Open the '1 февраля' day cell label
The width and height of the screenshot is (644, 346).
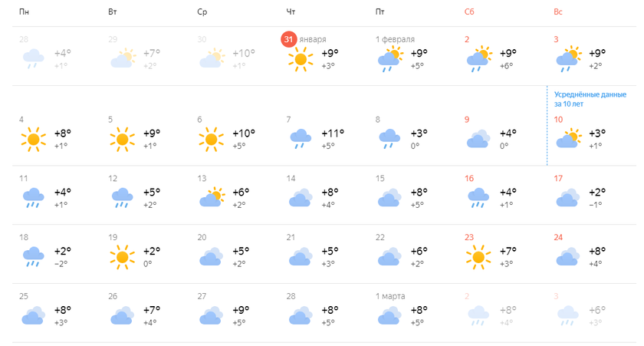coord(395,39)
